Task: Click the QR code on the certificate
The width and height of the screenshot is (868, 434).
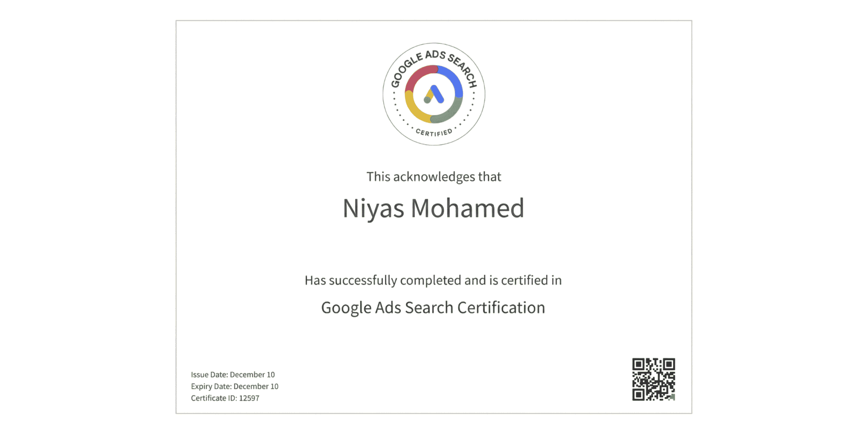Action: pyautogui.click(x=653, y=379)
